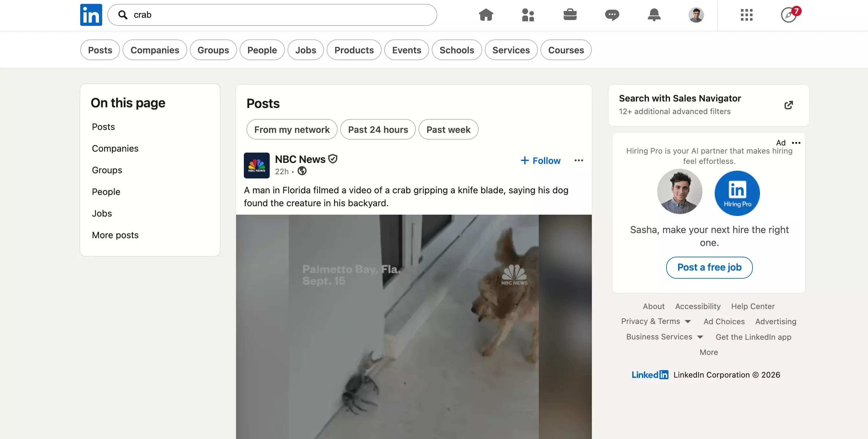Select the Posts filter tab

coord(100,50)
